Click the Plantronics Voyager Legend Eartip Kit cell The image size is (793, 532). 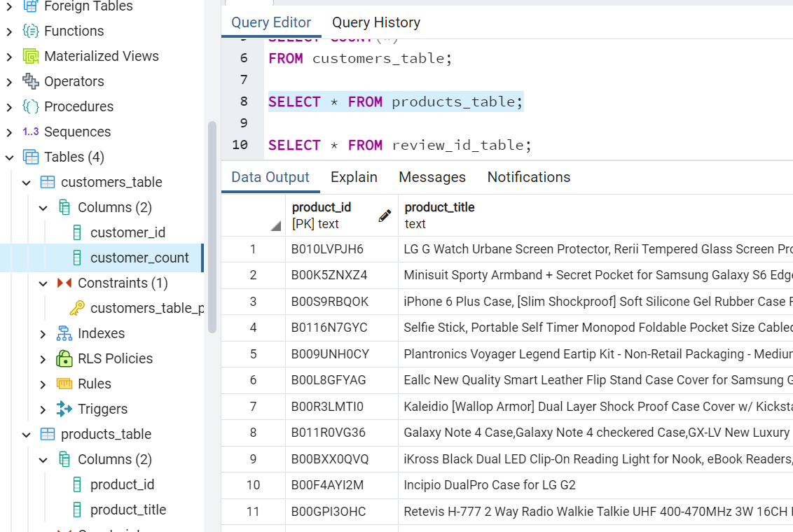tap(595, 354)
